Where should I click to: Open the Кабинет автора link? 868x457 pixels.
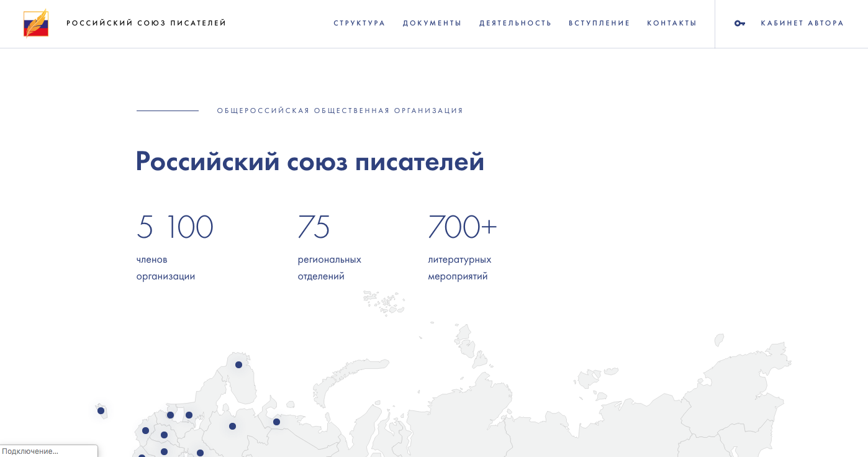(802, 24)
